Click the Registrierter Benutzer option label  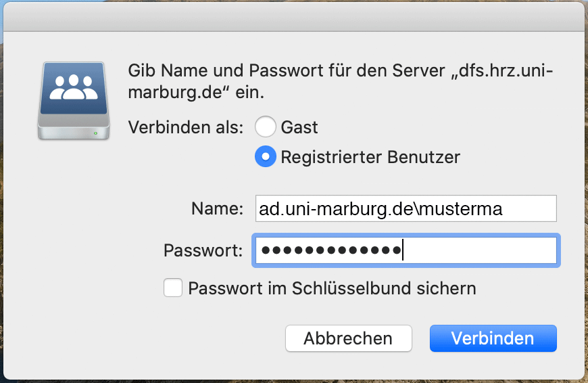click(x=370, y=157)
